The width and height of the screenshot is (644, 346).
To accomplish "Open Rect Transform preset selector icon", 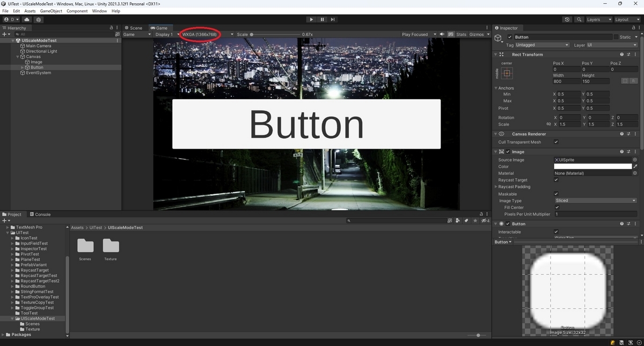I will tap(628, 54).
